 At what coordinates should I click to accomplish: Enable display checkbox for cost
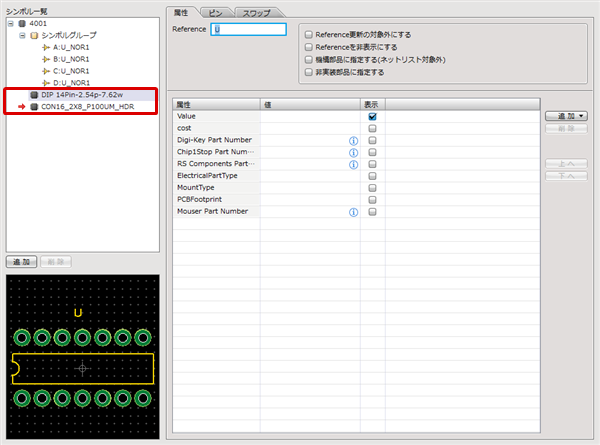point(372,128)
